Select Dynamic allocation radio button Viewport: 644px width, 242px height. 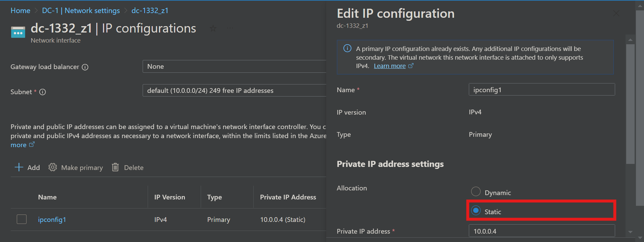coord(476,192)
